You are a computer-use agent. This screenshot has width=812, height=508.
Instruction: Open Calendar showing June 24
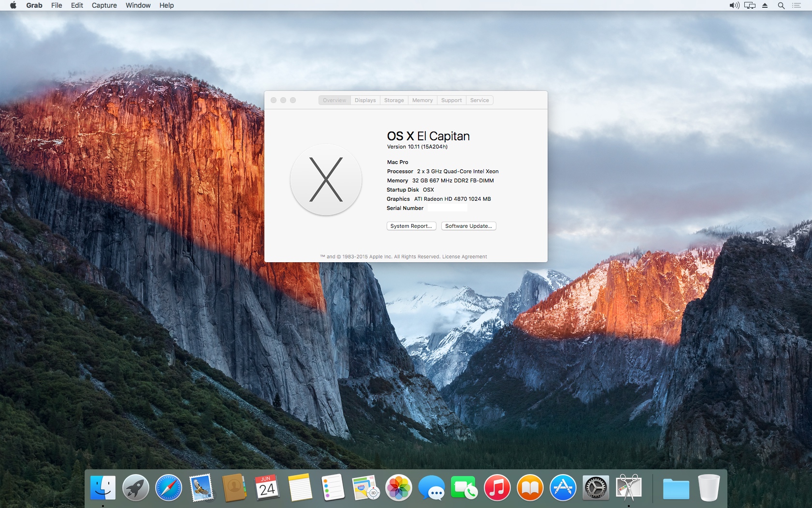click(267, 487)
